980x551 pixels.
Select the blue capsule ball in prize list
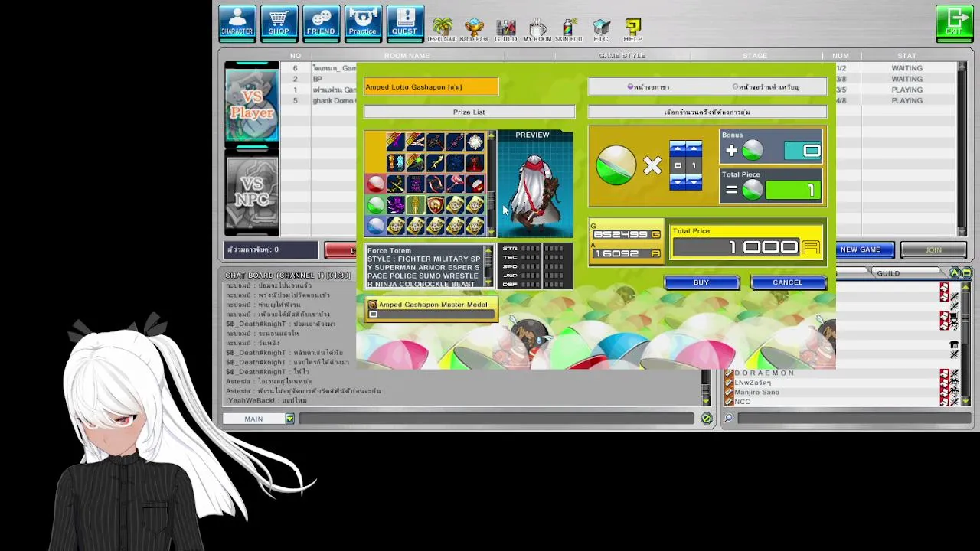point(375,225)
